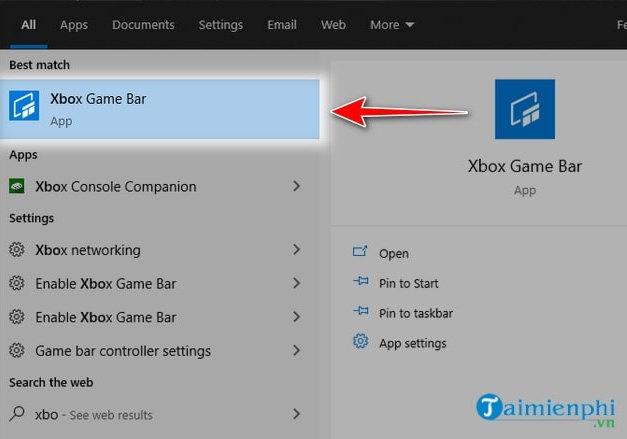The image size is (627, 439).
Task: Open the Settings search tab
Action: (221, 25)
